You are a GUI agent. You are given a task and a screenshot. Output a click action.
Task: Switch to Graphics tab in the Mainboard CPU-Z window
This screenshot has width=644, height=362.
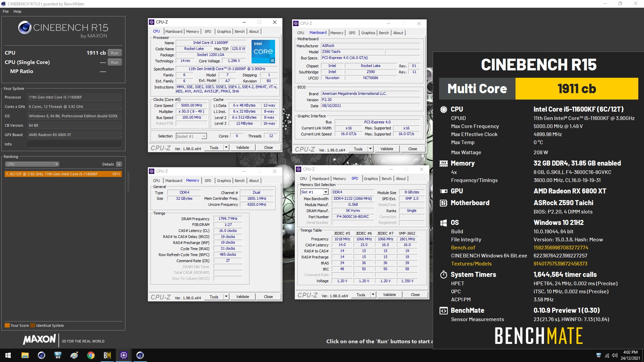[x=368, y=33]
